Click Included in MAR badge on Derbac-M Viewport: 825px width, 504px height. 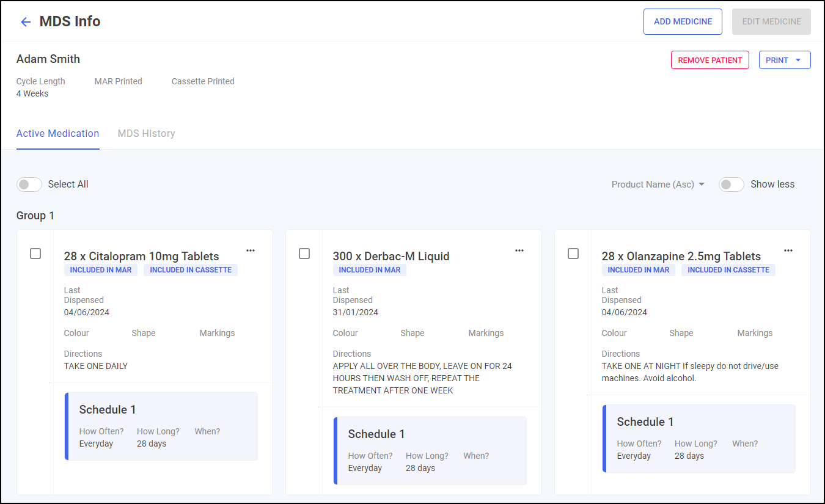(x=370, y=270)
